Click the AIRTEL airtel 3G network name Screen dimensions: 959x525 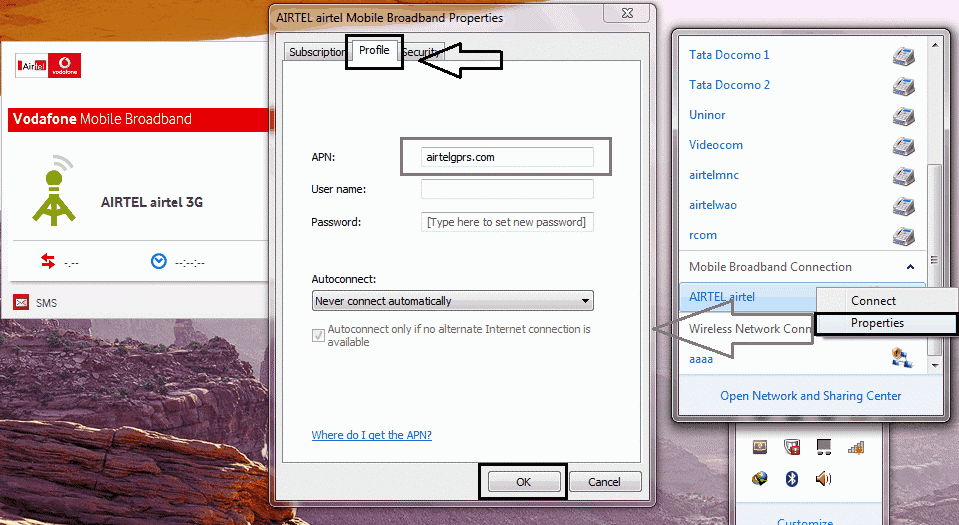tap(152, 202)
